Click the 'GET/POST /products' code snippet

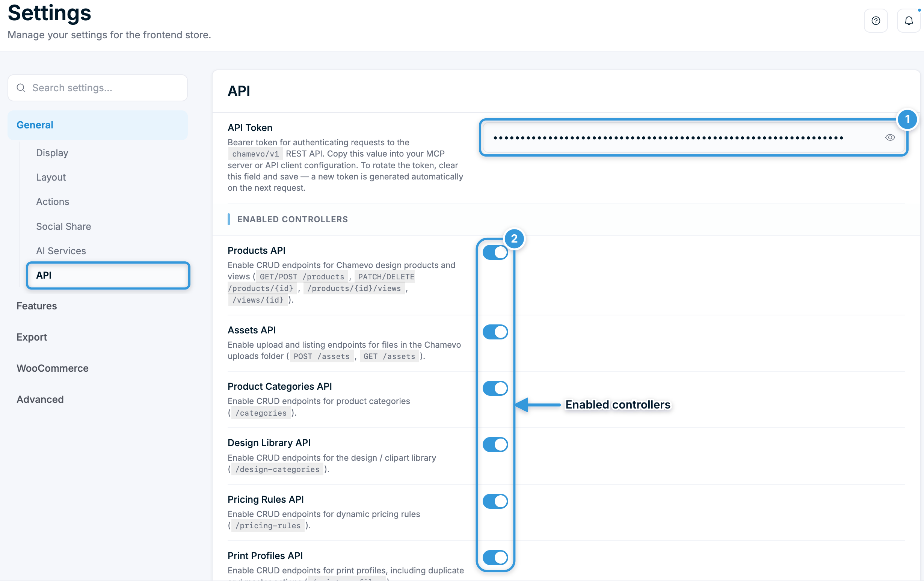pyautogui.click(x=302, y=277)
